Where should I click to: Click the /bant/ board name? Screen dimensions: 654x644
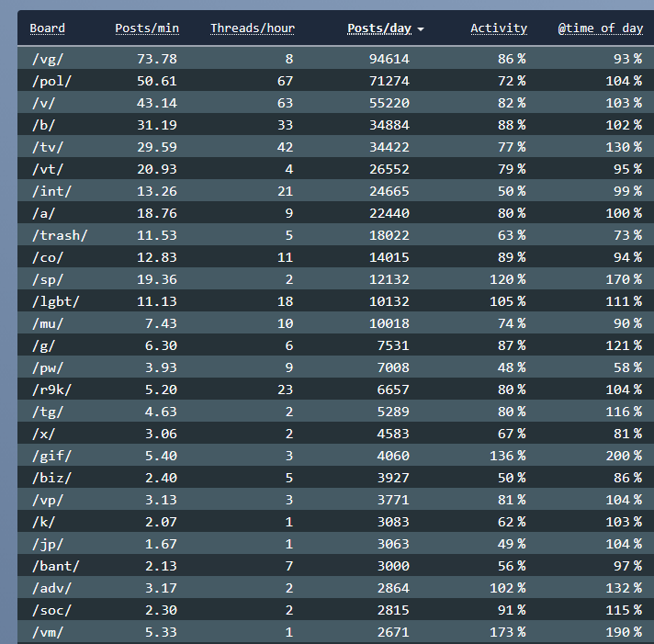coord(55,567)
